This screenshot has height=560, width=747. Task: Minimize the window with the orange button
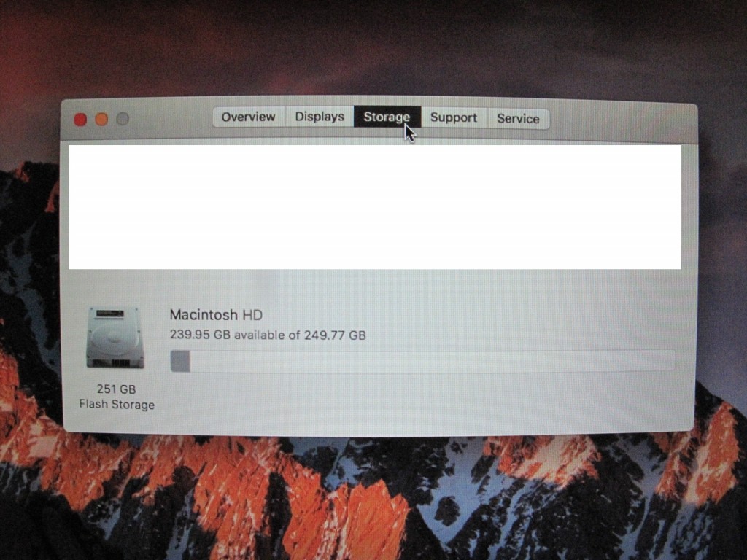click(101, 119)
